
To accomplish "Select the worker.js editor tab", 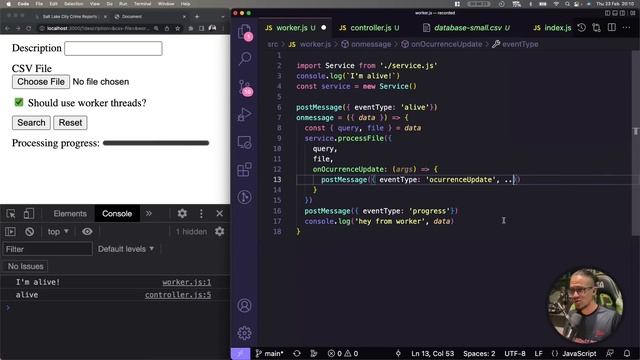I will 296,28.
